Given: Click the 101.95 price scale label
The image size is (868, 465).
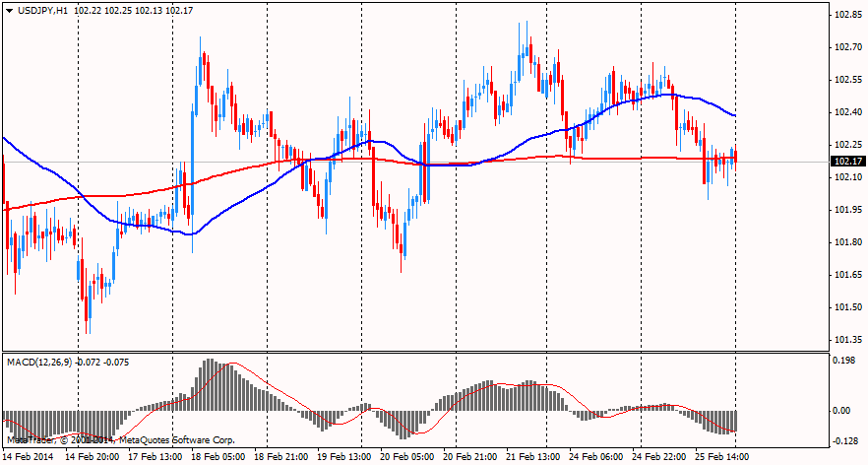Looking at the screenshot, I should point(847,210).
